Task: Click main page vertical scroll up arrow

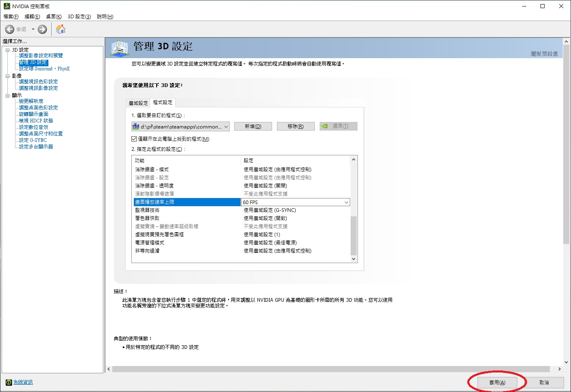Action: (566, 41)
